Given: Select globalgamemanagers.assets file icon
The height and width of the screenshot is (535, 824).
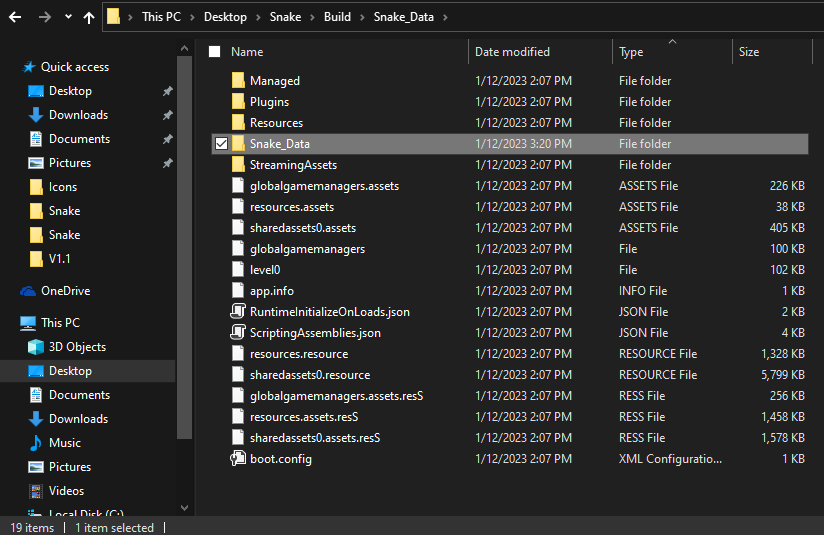Looking at the screenshot, I should point(238,186).
